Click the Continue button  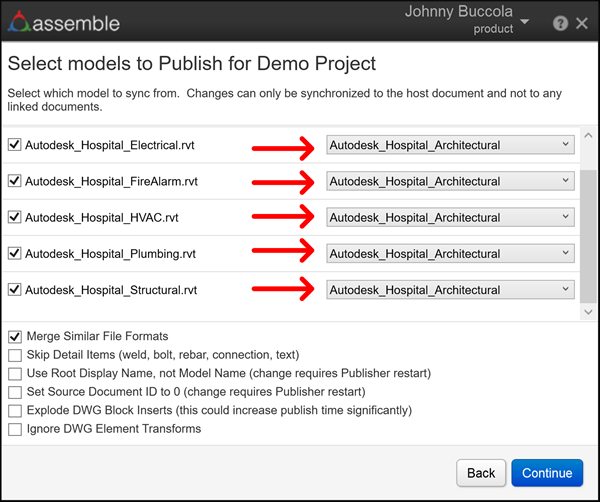547,473
